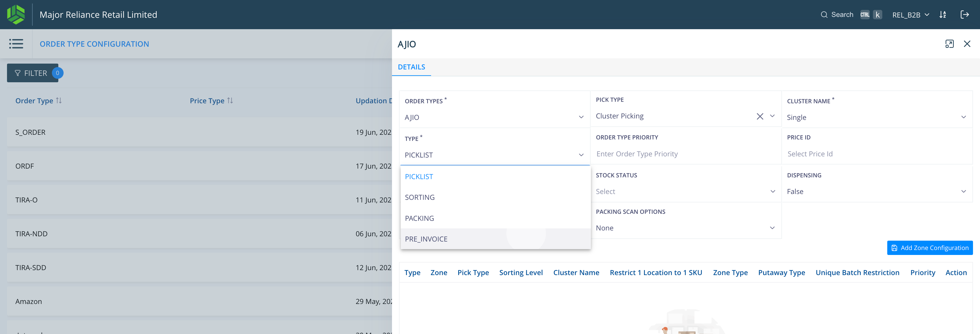Click the Priority column header
This screenshot has height=334, width=980.
tap(923, 272)
